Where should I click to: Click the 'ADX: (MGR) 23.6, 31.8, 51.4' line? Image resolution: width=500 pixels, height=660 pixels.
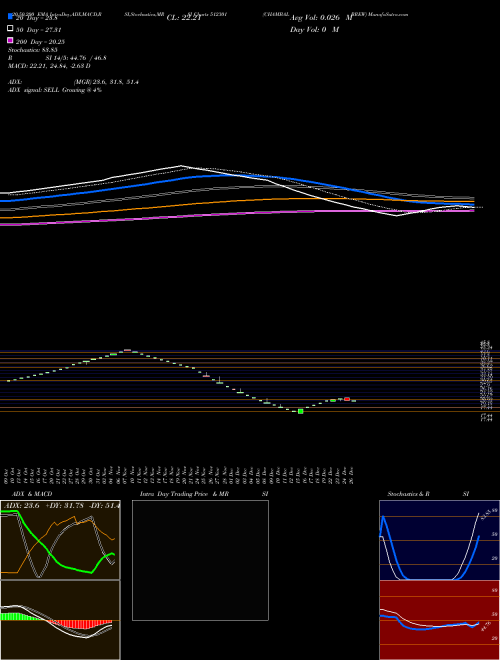coord(73,82)
